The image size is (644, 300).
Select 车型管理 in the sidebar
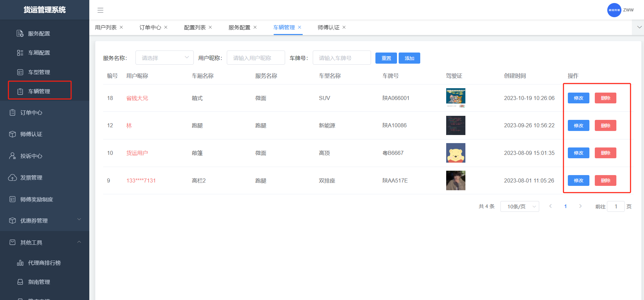tap(39, 72)
